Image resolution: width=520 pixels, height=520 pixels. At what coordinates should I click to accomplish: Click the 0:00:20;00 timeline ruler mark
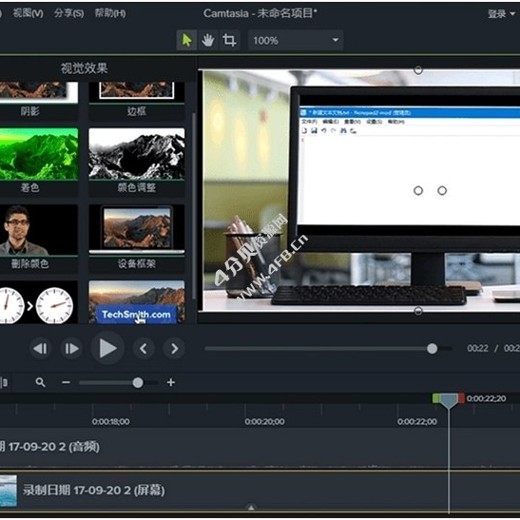pyautogui.click(x=265, y=422)
